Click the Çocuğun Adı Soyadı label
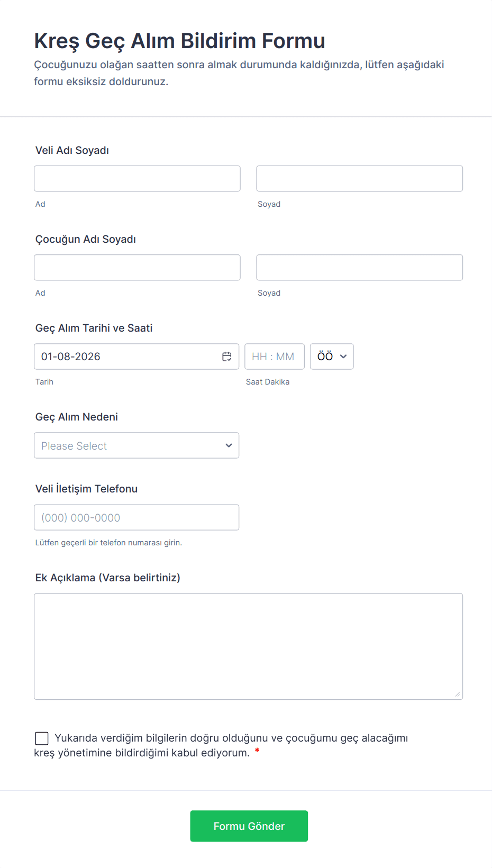 pos(86,239)
